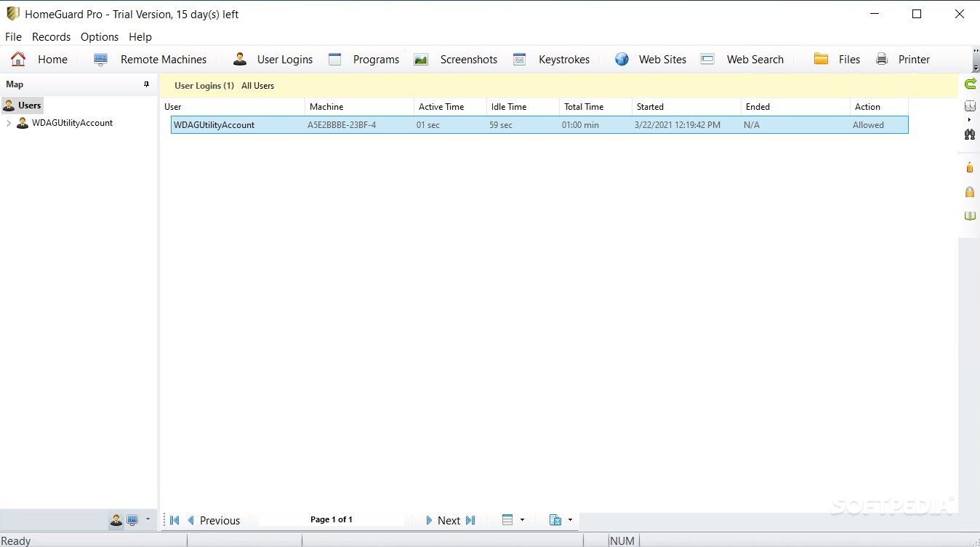Switch Map to machines view icon
The height and width of the screenshot is (547, 980).
pyautogui.click(x=132, y=520)
